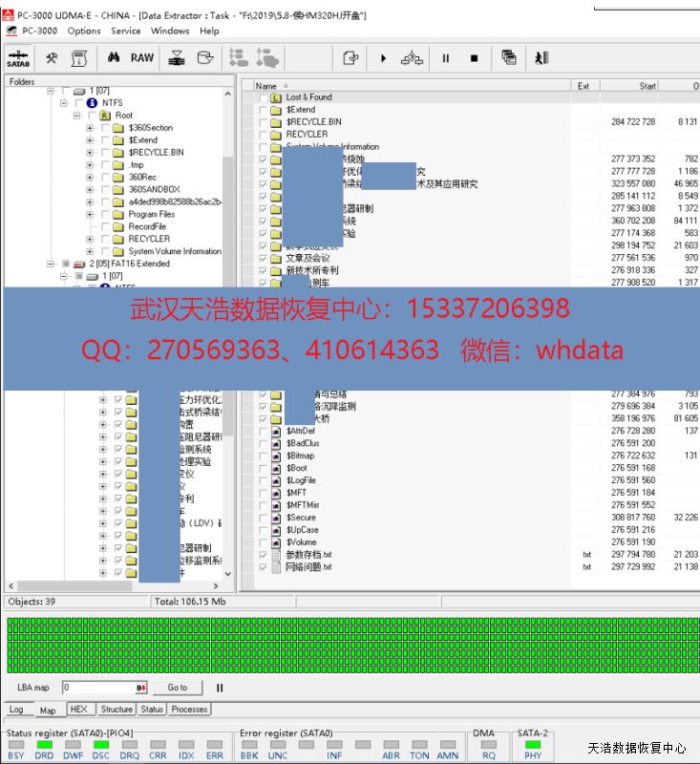Switch to the HEX tab

coord(78,710)
